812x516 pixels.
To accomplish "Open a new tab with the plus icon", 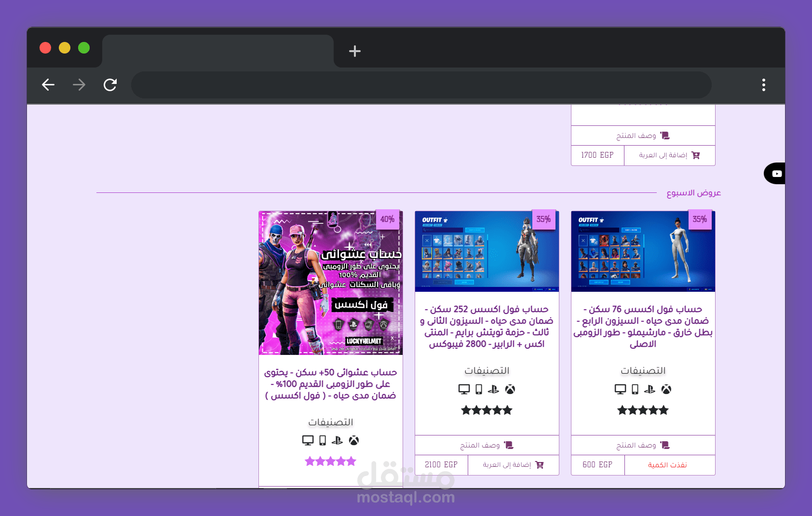I will [x=355, y=51].
